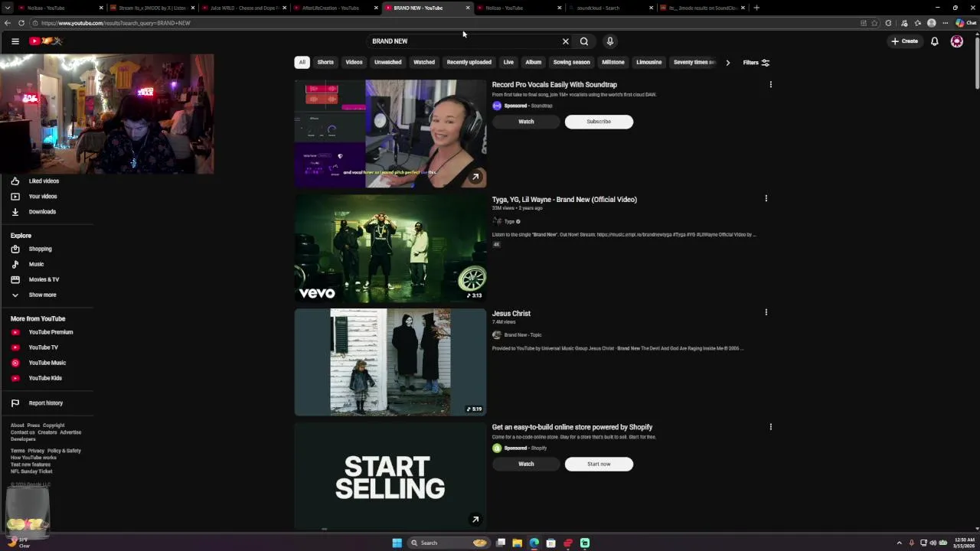Start voice search with the microphone
This screenshot has height=551, width=980.
click(x=610, y=41)
